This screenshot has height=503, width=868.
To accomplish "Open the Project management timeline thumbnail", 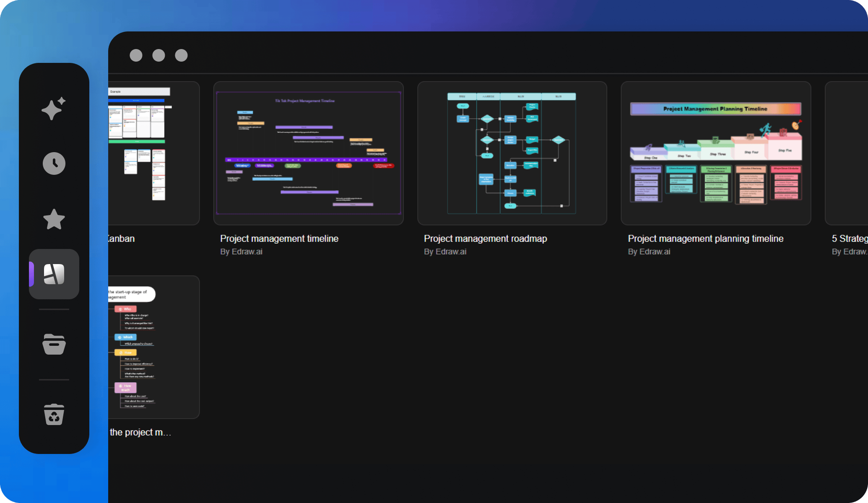I will pos(309,153).
